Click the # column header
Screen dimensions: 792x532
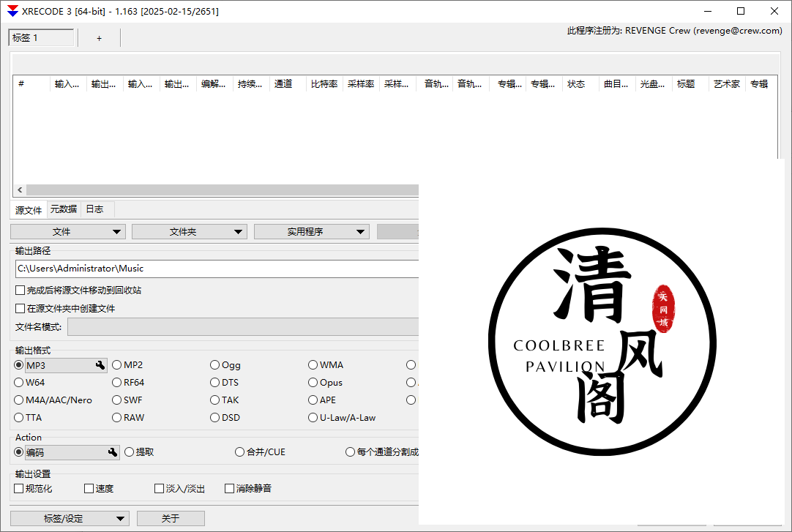pyautogui.click(x=31, y=83)
